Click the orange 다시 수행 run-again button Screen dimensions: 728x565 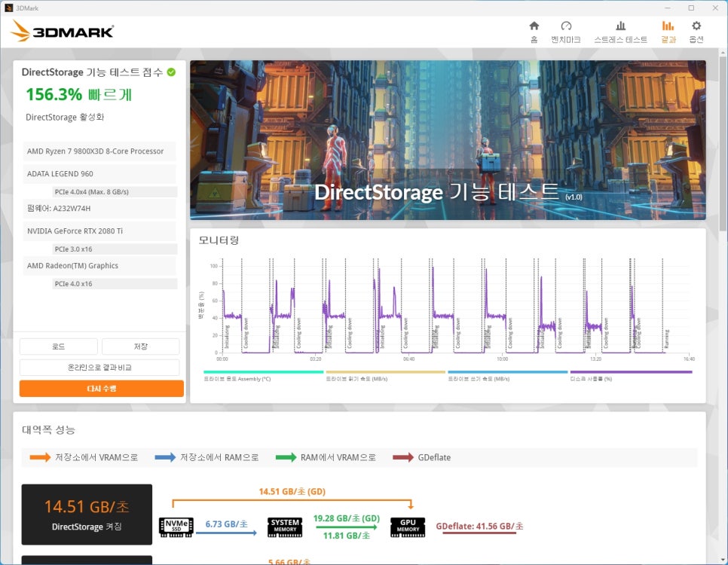coord(101,389)
